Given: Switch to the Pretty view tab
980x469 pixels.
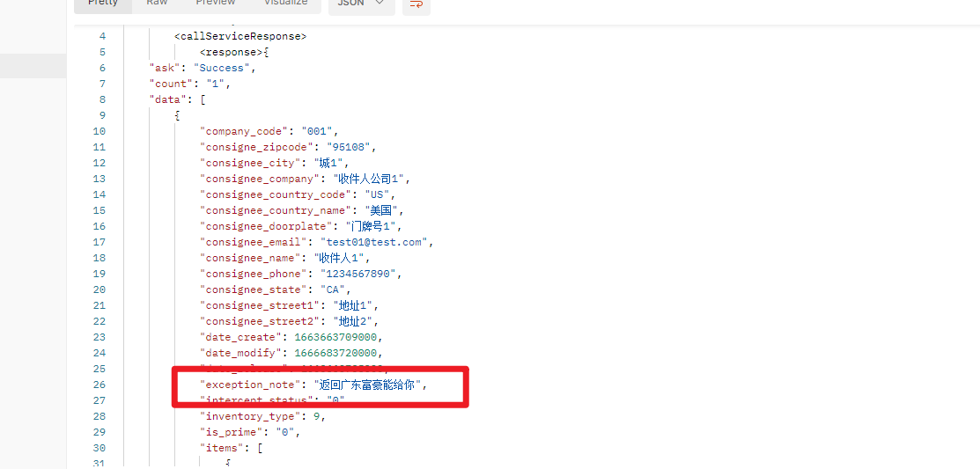Looking at the screenshot, I should [x=103, y=4].
